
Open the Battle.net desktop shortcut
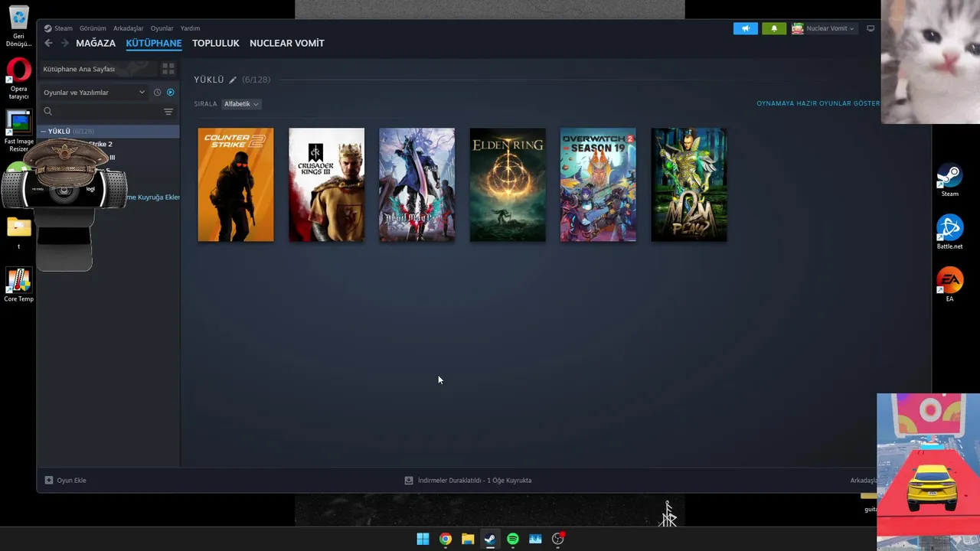pos(949,233)
